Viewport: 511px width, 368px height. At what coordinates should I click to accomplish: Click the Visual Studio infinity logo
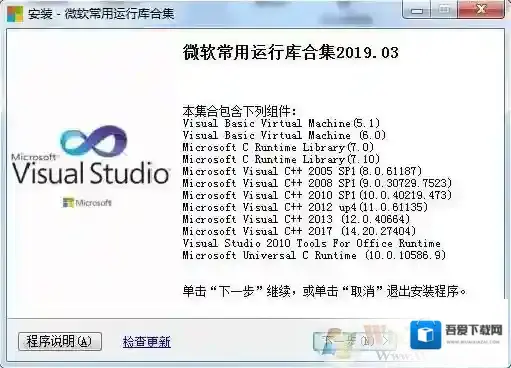[94, 141]
